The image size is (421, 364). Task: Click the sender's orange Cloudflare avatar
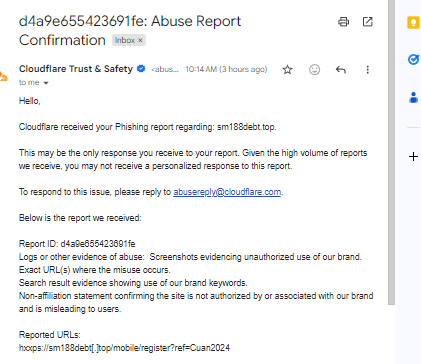(x=3, y=76)
